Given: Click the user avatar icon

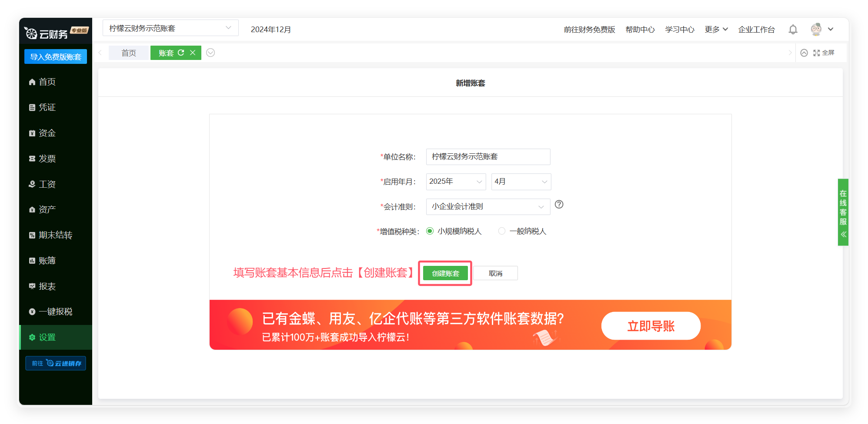Looking at the screenshot, I should [x=816, y=30].
